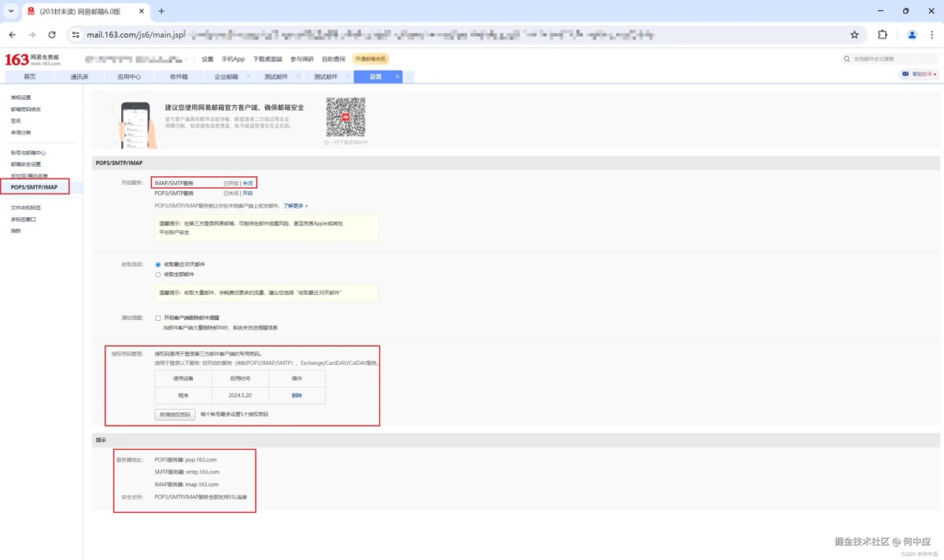This screenshot has height=560, width=944.
Task: Click the QR code for the mail app
Action: [345, 117]
